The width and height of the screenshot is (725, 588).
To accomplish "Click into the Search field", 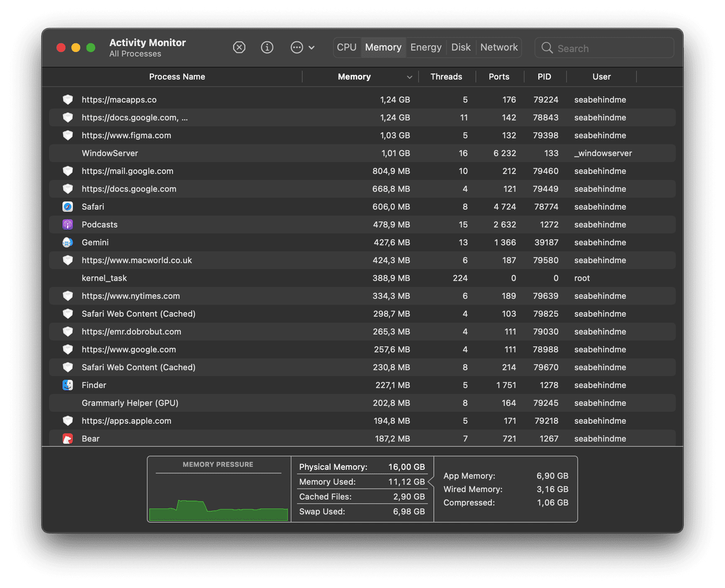I will click(x=604, y=48).
